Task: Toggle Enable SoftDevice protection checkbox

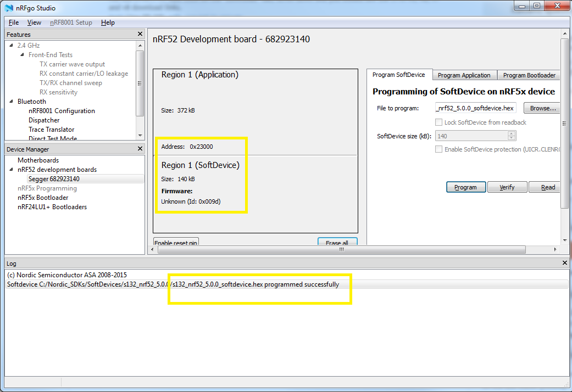Action: click(439, 149)
